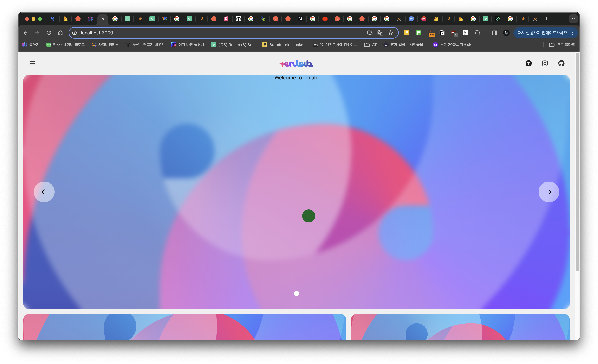Open the browser extensions puzzle icon
Screen dimensions: 598x364
click(x=477, y=33)
